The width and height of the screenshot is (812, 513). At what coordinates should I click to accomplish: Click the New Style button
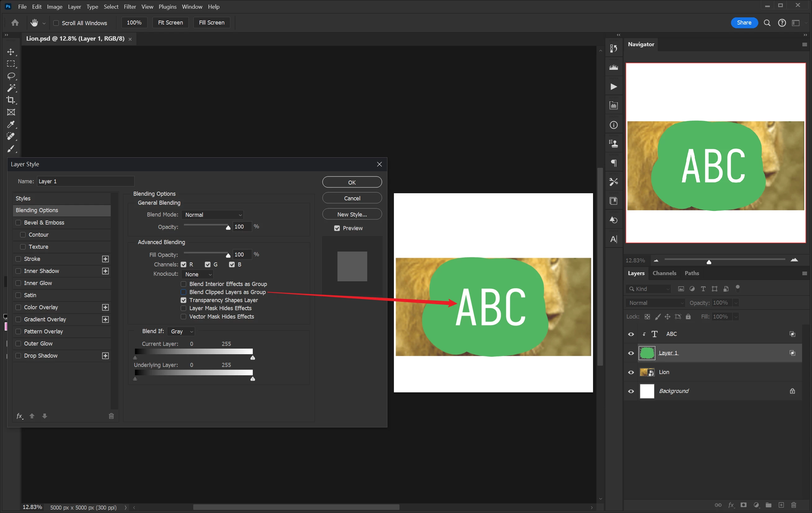(352, 214)
